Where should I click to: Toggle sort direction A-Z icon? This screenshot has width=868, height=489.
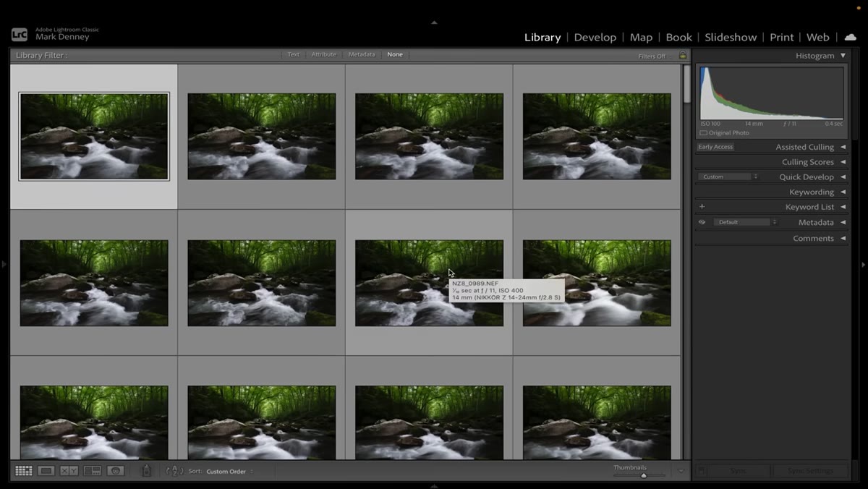174,471
